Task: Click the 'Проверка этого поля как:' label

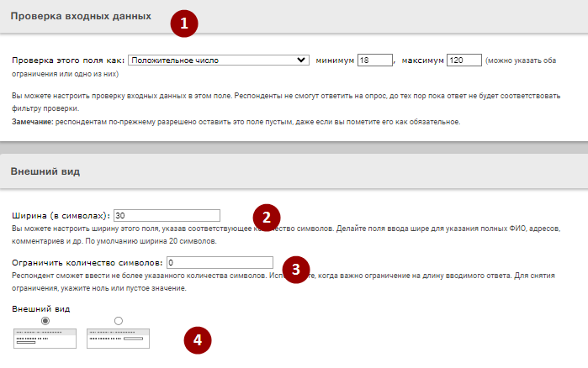Action: click(x=68, y=60)
